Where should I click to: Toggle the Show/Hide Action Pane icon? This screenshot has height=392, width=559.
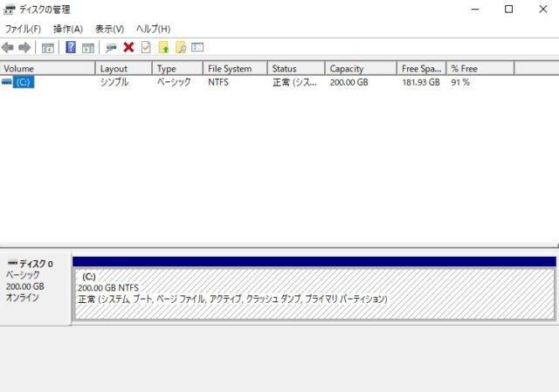88,47
